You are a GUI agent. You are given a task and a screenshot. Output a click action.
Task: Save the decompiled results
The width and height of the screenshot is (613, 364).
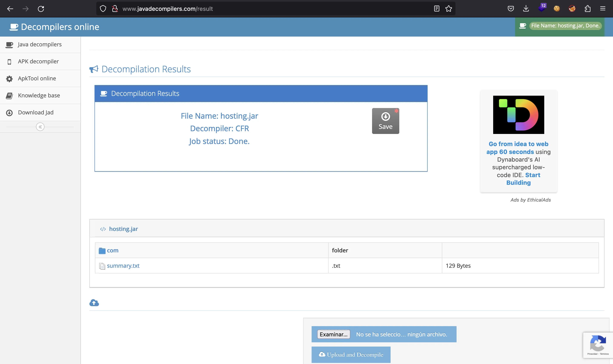(x=385, y=121)
